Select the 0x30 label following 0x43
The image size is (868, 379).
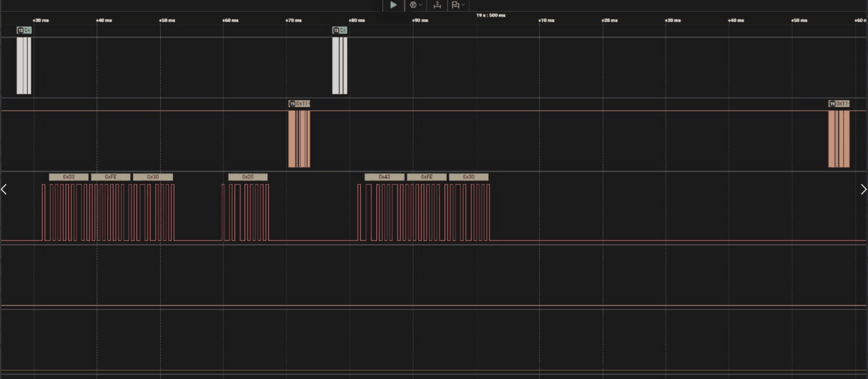(x=468, y=177)
